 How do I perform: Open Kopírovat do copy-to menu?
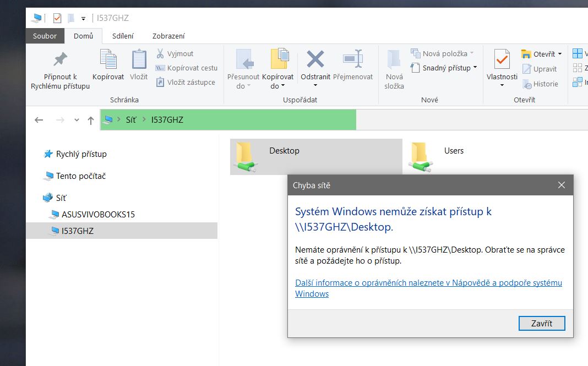pos(277,70)
